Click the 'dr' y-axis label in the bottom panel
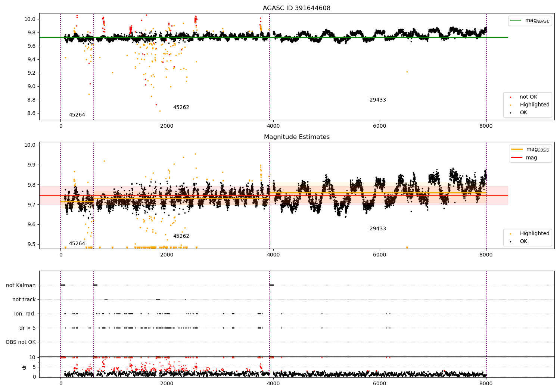 (24, 367)
